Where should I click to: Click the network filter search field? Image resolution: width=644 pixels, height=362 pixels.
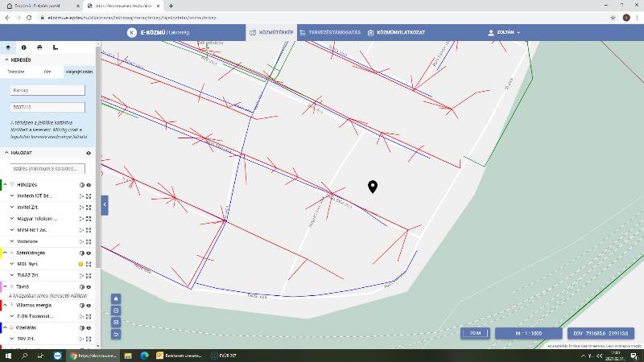click(47, 169)
